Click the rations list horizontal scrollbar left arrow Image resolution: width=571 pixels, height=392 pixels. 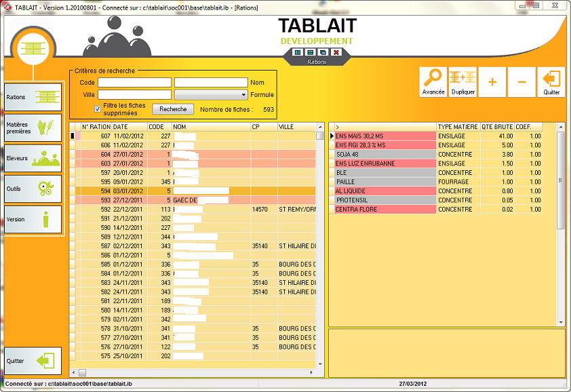(x=73, y=373)
